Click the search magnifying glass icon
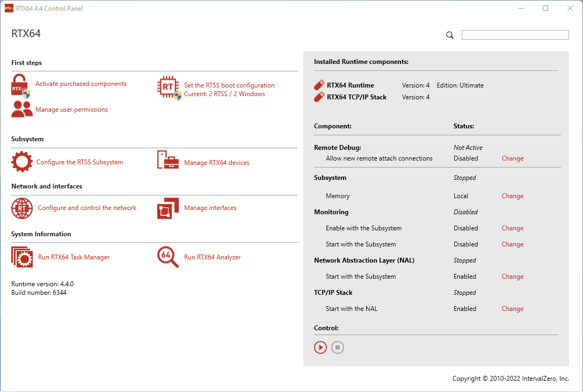This screenshot has height=392, width=583. pos(450,35)
